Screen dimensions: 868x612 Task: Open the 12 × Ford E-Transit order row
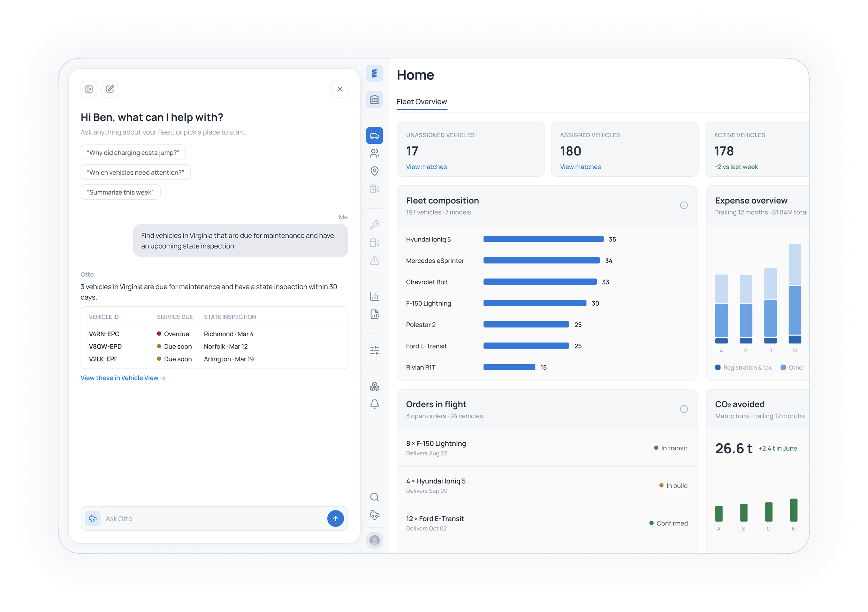tap(547, 523)
